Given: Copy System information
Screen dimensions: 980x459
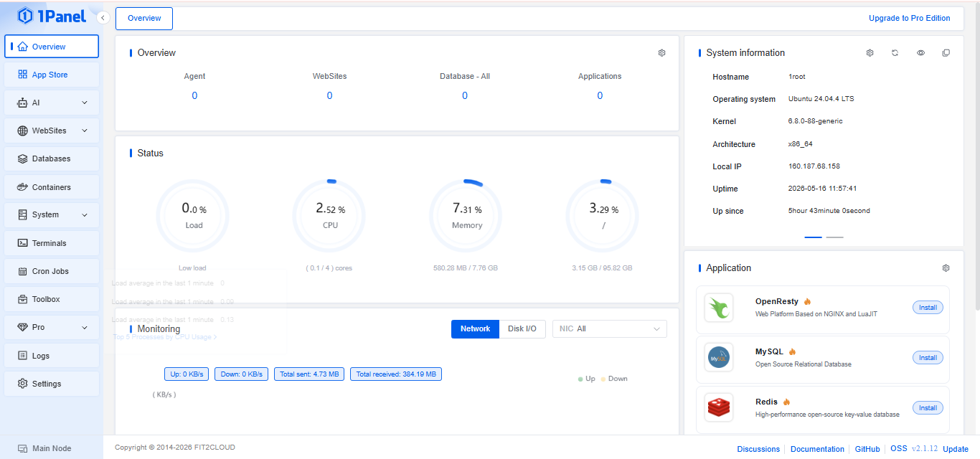Looking at the screenshot, I should [x=946, y=53].
